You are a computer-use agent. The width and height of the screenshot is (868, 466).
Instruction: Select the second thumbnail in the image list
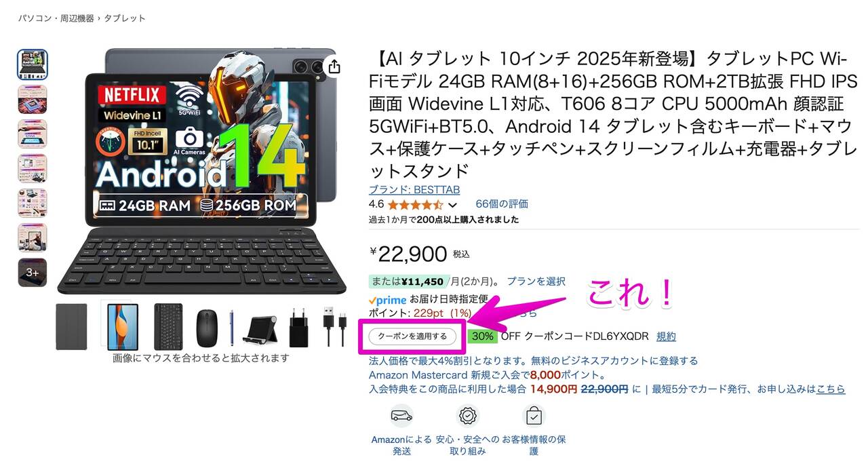point(33,99)
